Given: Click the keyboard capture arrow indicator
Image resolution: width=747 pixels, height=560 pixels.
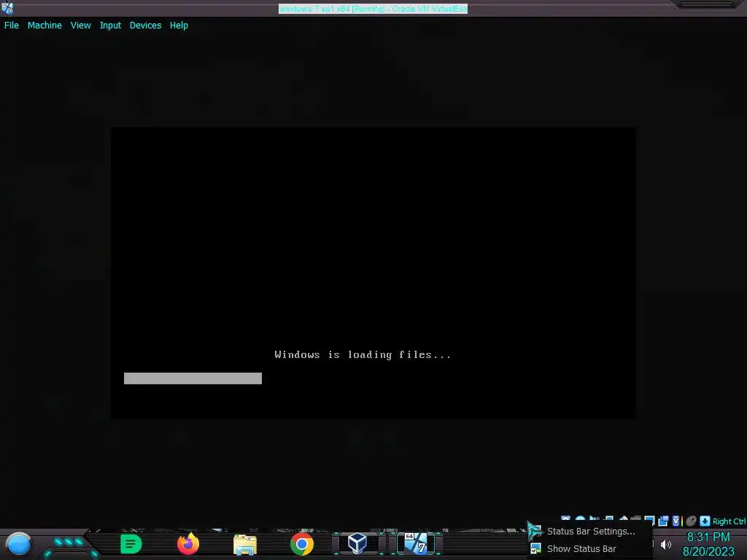Looking at the screenshot, I should pyautogui.click(x=705, y=521).
